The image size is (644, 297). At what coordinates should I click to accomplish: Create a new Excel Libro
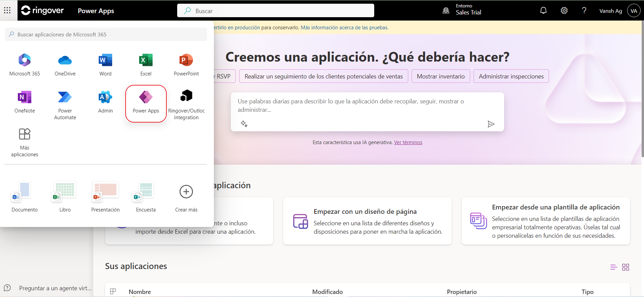click(x=65, y=196)
